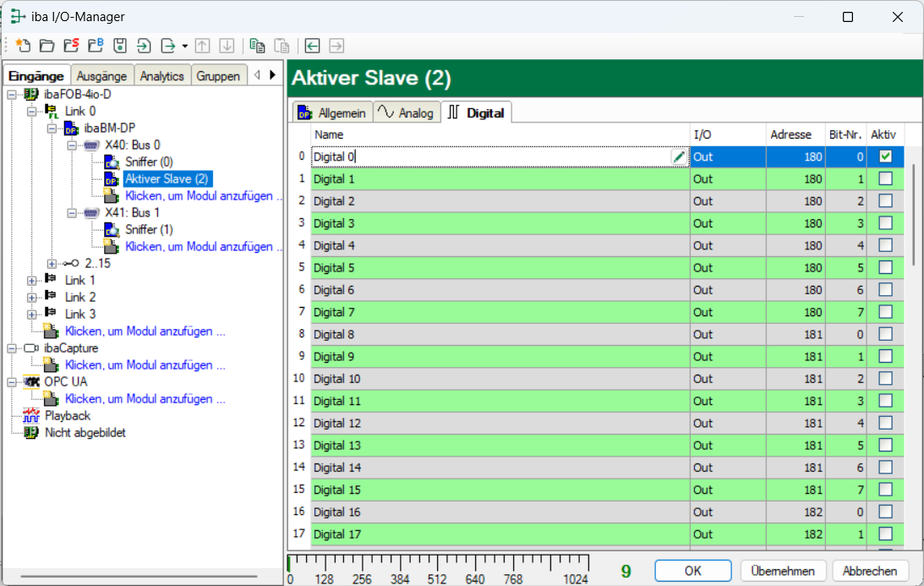Select Sniffer (1) in the tree
This screenshot has height=586, width=924.
coord(149,229)
